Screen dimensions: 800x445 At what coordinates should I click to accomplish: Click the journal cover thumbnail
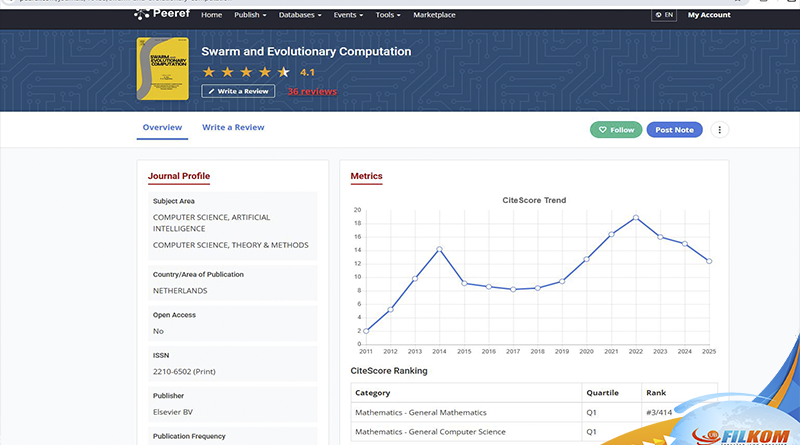tap(163, 69)
